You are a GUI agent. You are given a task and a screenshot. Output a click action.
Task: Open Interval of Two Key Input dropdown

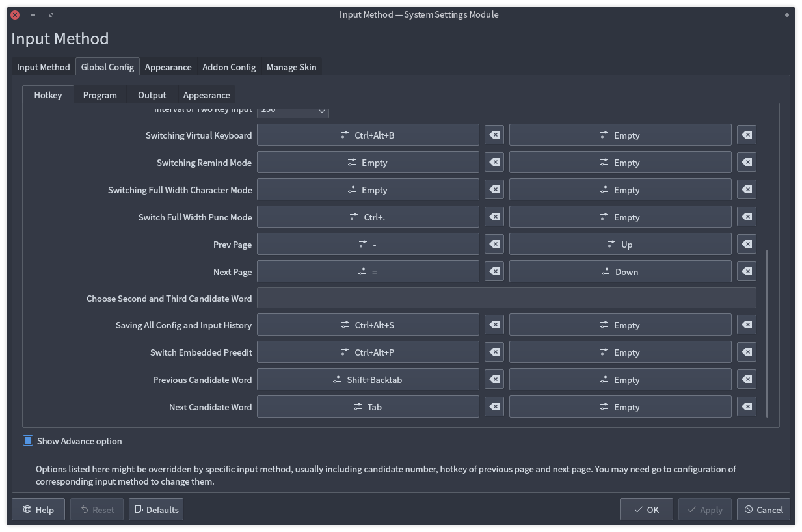293,111
